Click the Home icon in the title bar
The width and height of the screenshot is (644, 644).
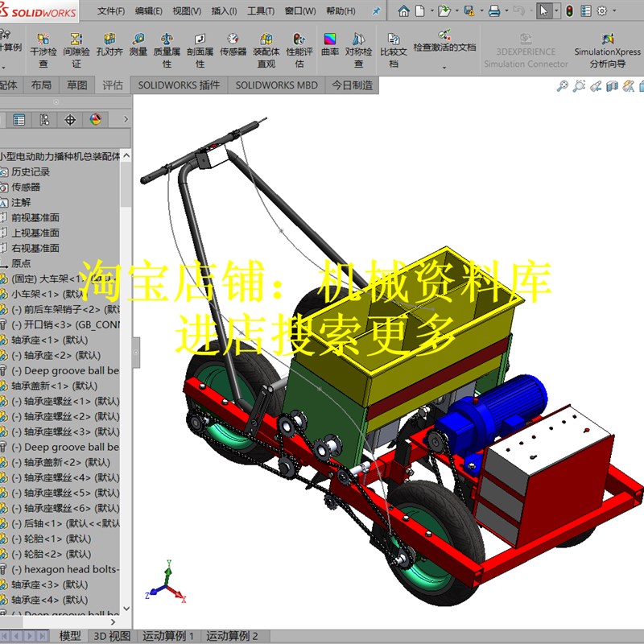tap(404, 11)
